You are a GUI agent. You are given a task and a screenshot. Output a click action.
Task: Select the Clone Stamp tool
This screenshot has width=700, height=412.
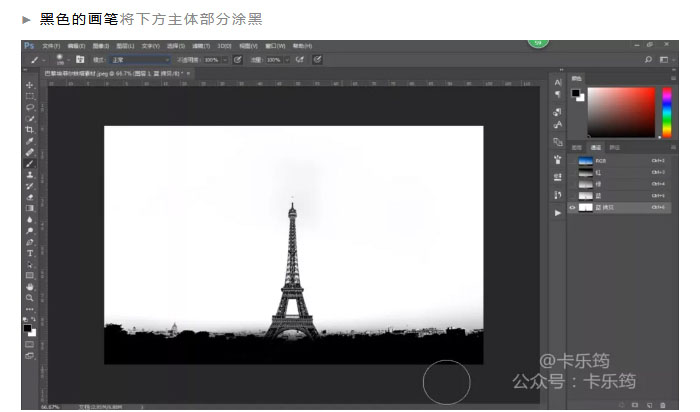click(x=29, y=175)
